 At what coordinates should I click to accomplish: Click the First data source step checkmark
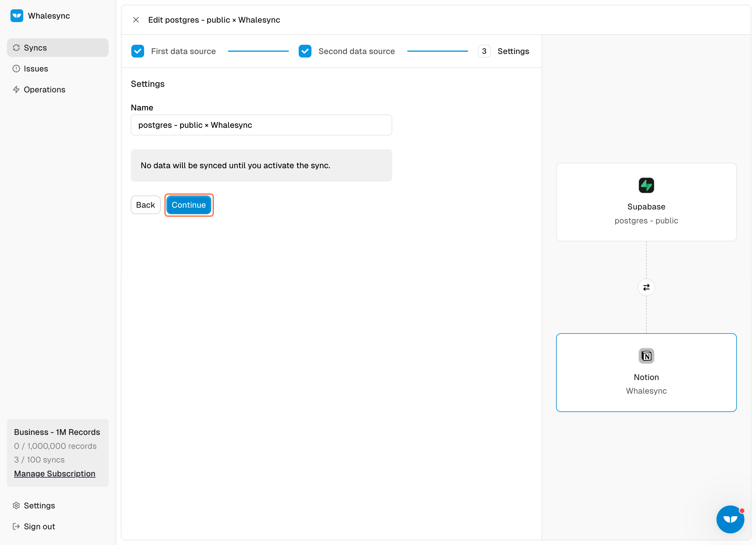click(x=138, y=51)
